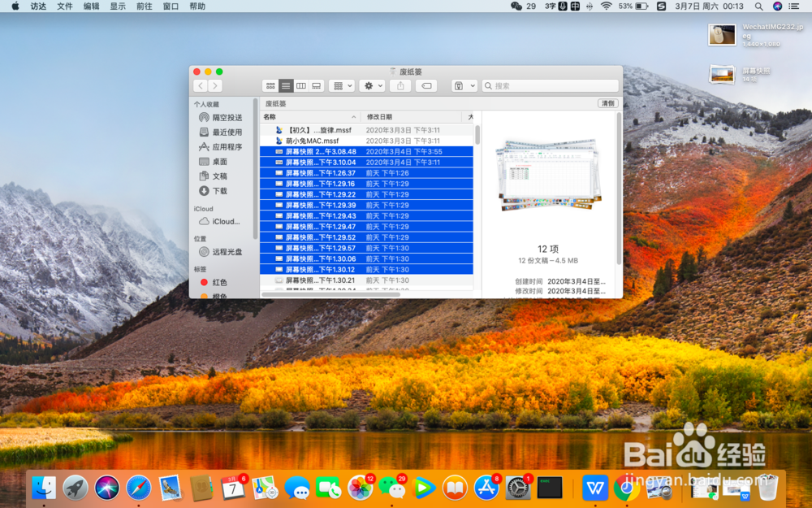The height and width of the screenshot is (508, 812).
Task: Open the 帮助 menu
Action: [197, 7]
